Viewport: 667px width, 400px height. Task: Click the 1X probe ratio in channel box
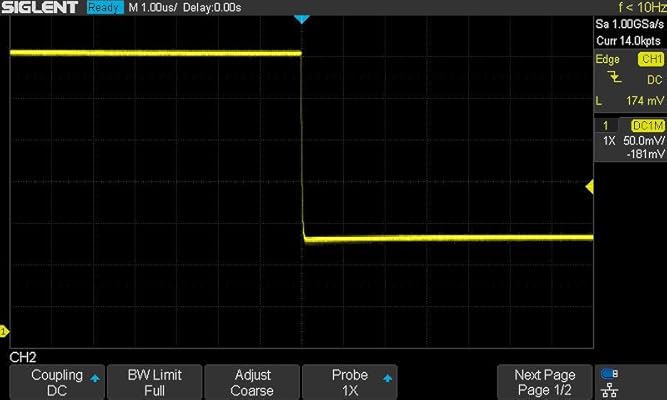[x=609, y=140]
